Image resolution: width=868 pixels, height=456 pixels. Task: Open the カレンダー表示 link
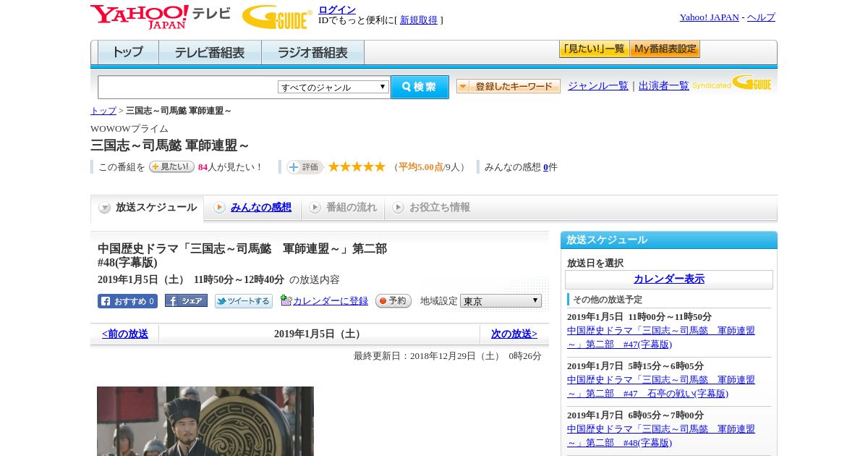[x=669, y=279]
